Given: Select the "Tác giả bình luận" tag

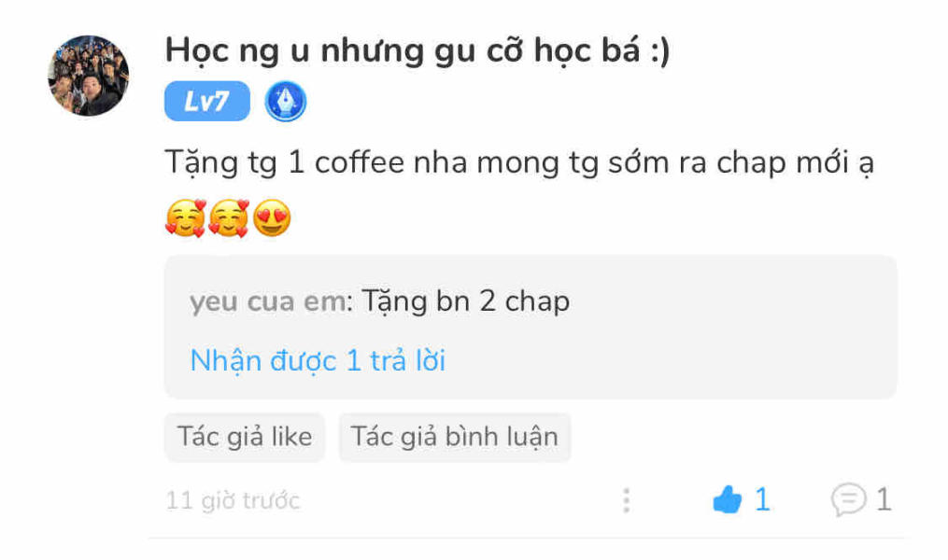Looking at the screenshot, I should 455,437.
